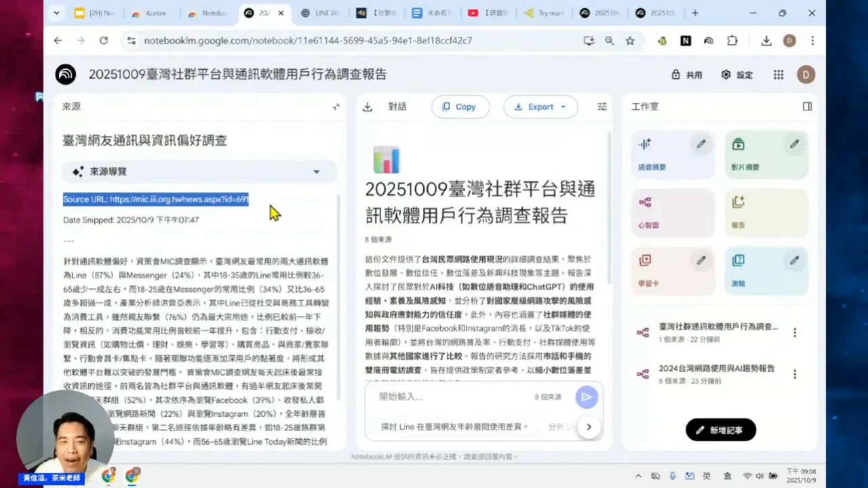Image resolution: width=868 pixels, height=488 pixels.
Task: Generate 學習卡 flashcards
Action: [x=672, y=271]
